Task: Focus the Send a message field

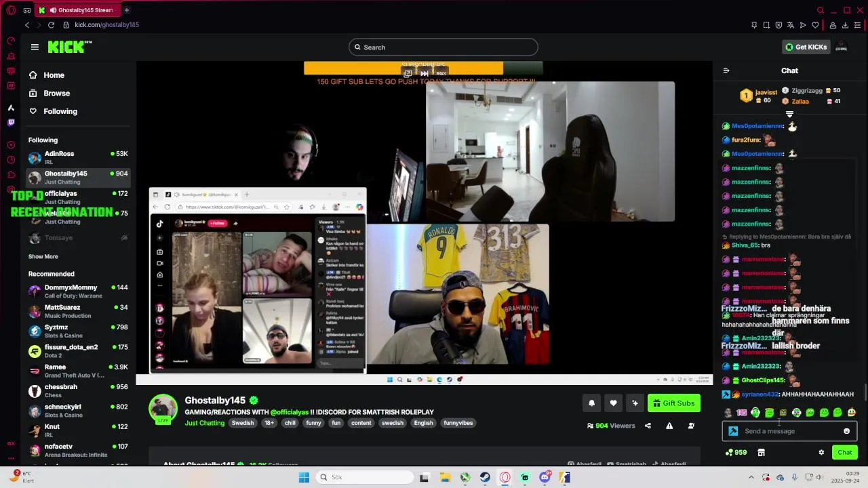Action: click(789, 431)
